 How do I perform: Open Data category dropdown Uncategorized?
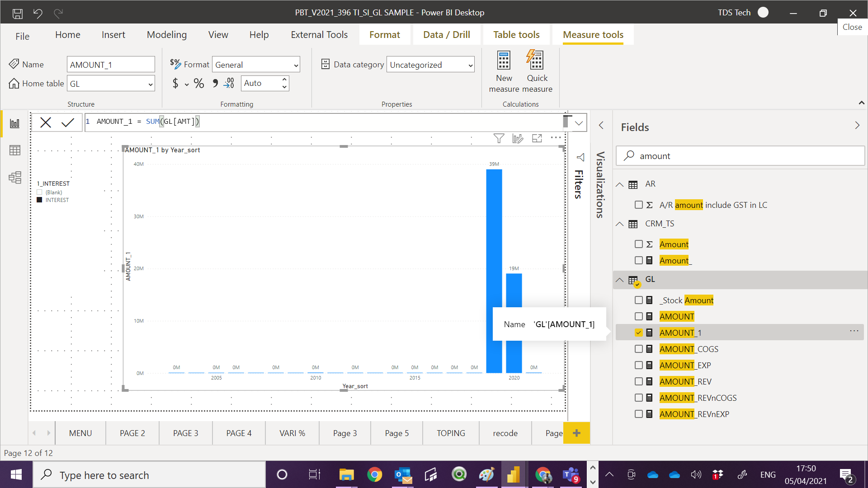[x=430, y=65]
